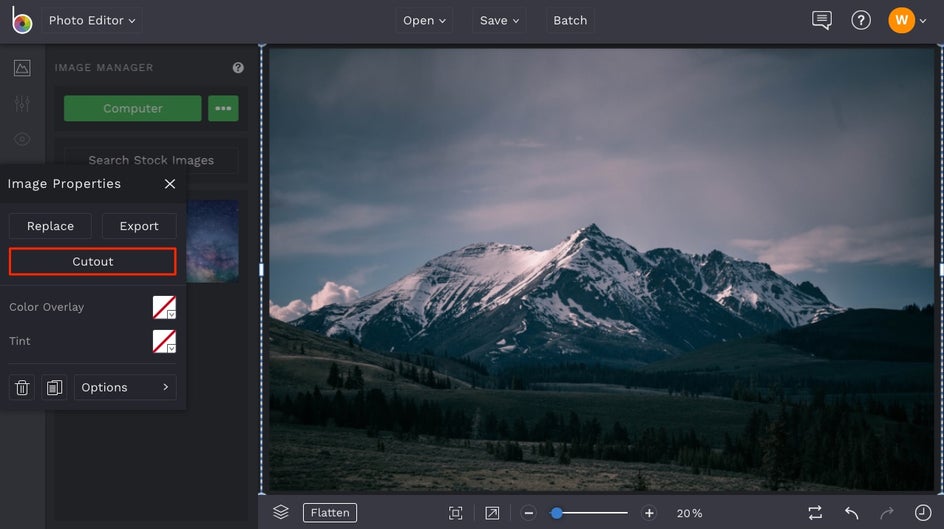Click the zoom slider handle
Screen dimensions: 944x529
click(x=557, y=513)
